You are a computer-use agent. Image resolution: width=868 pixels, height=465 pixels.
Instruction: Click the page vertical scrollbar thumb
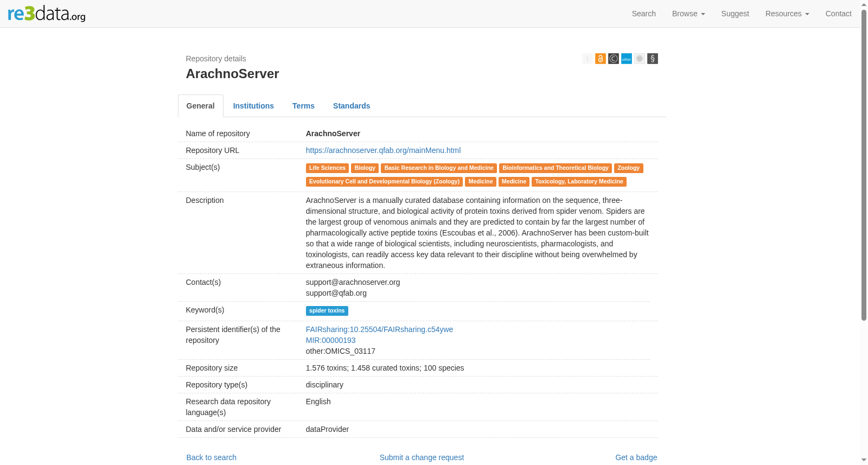[864, 165]
